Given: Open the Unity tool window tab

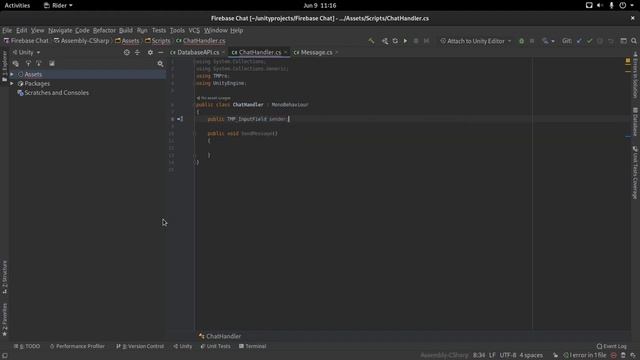Looking at the screenshot, I should coord(182,346).
